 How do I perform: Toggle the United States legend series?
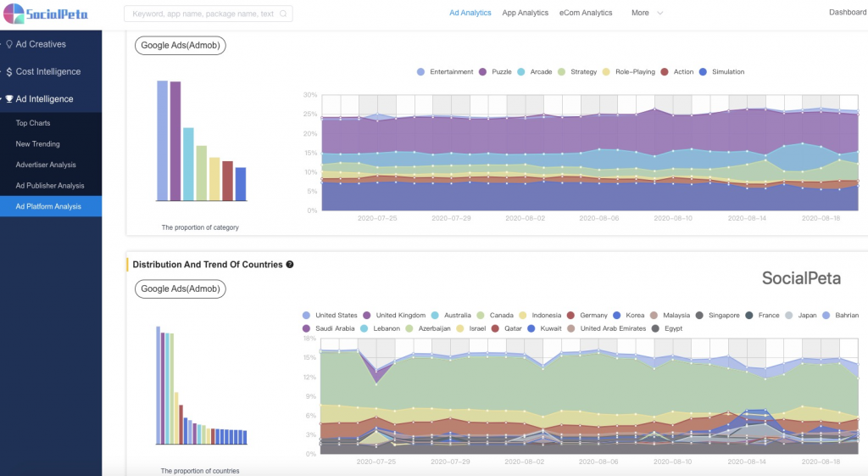point(330,316)
